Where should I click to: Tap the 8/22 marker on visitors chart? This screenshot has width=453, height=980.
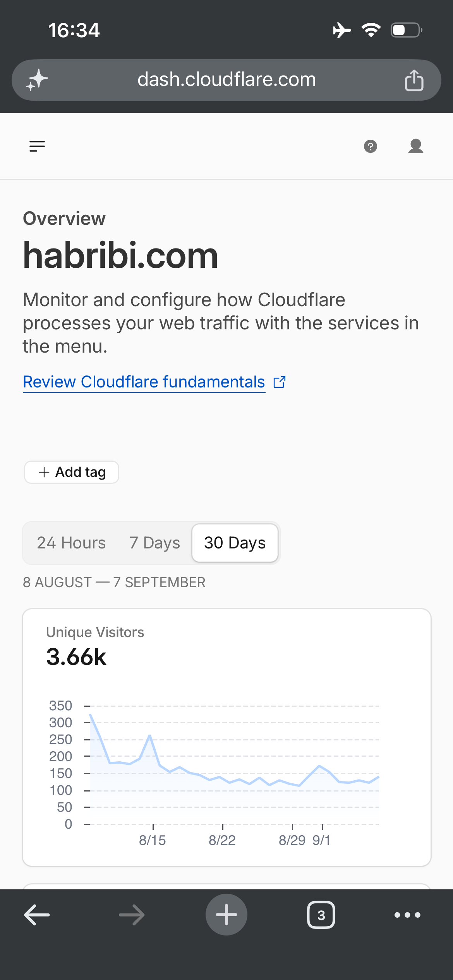click(222, 840)
